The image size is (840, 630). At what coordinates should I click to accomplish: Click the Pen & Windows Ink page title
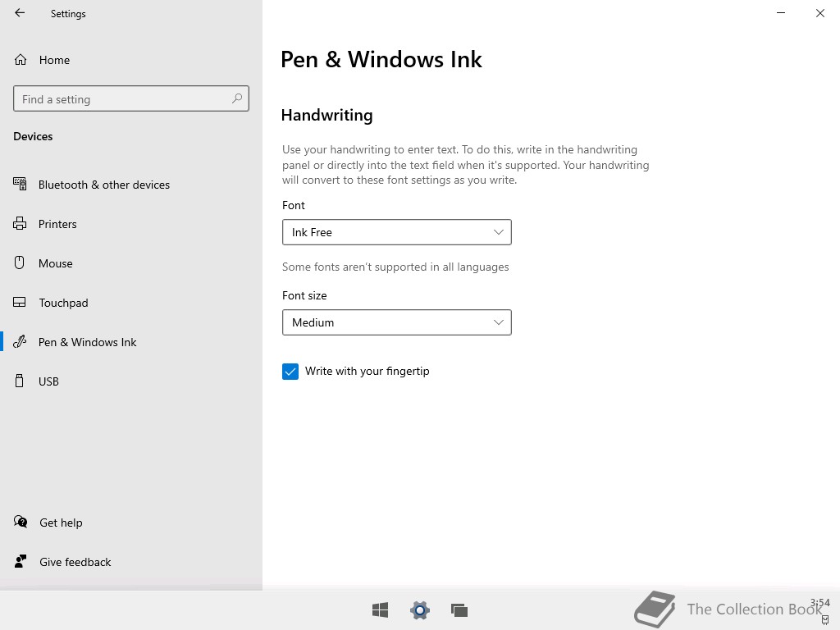point(381,59)
